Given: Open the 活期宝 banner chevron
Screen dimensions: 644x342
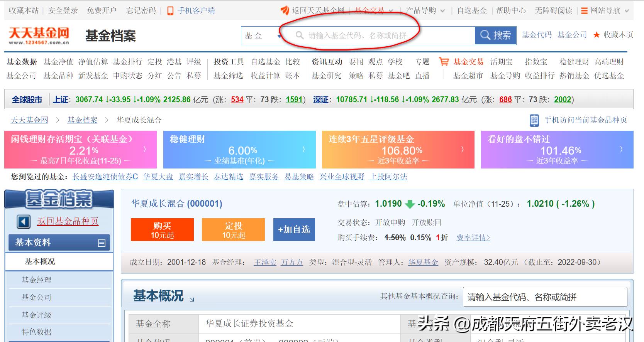Looking at the screenshot, I should point(145,149).
